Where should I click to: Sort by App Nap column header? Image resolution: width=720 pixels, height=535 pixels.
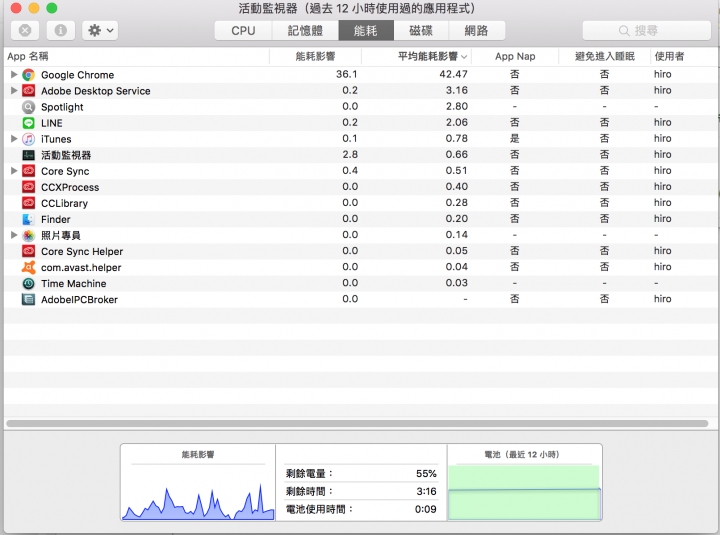(515, 56)
